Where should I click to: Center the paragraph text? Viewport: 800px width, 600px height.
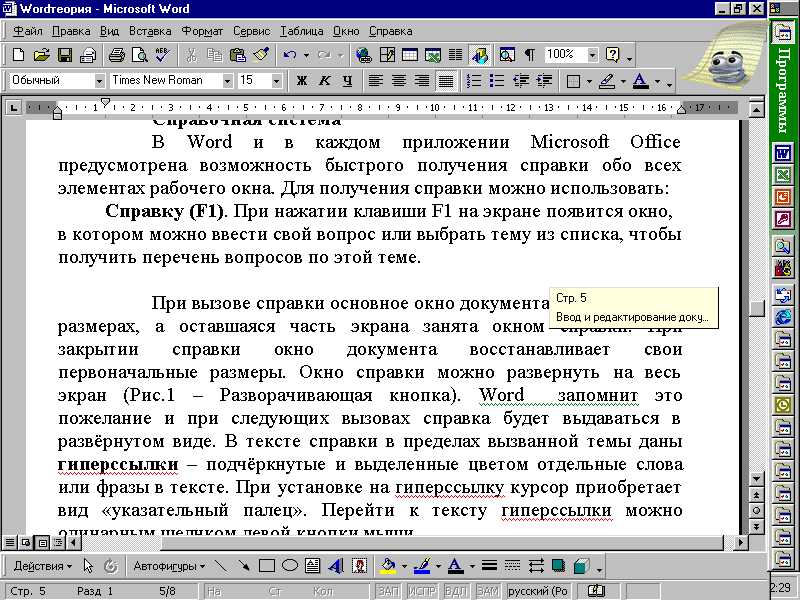tap(399, 81)
